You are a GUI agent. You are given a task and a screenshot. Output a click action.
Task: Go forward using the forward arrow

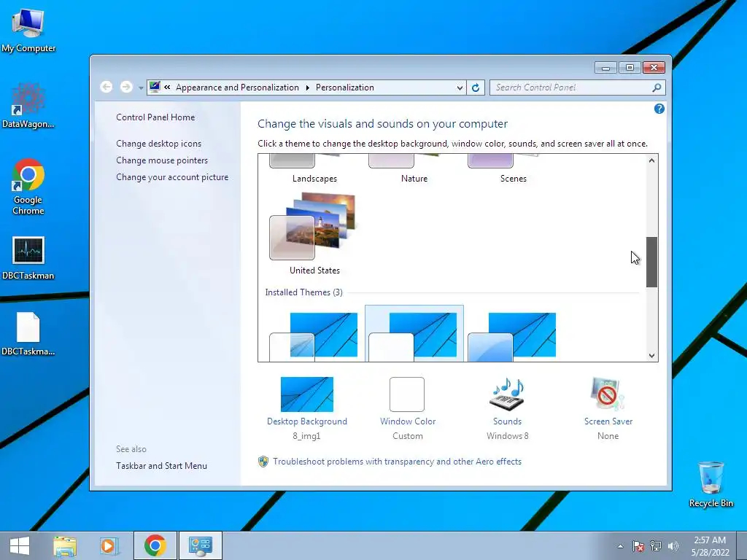tap(126, 87)
